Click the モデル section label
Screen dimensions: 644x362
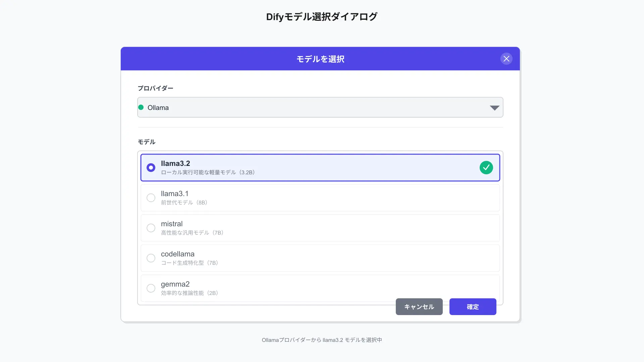coord(147,142)
